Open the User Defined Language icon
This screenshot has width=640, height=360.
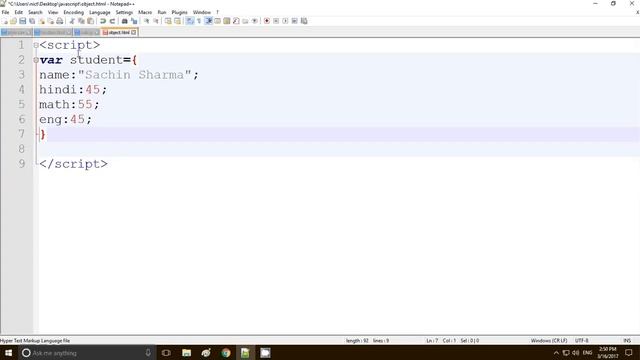(x=218, y=21)
